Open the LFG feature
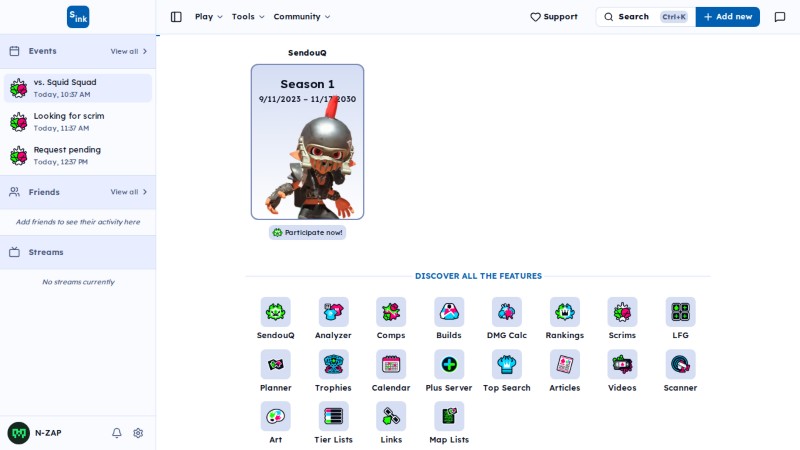The image size is (800, 450). 680,312
